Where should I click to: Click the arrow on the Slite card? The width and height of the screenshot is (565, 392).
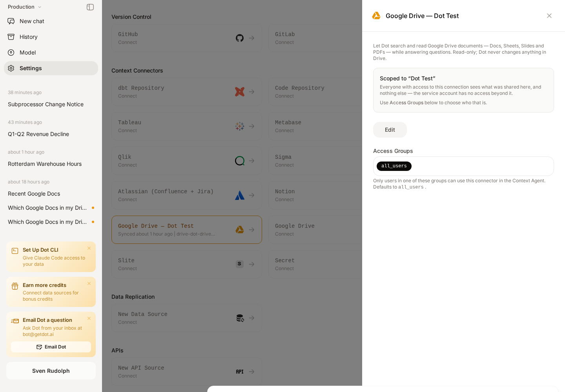pyautogui.click(x=252, y=264)
